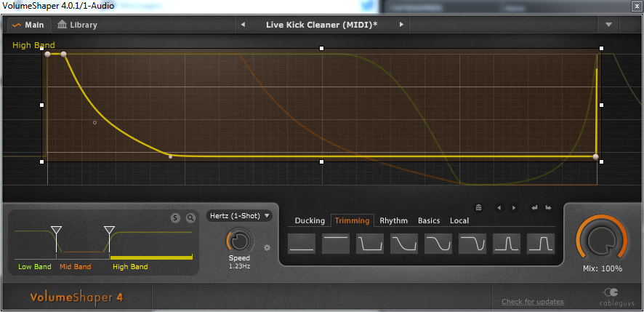Click bottom-right selection box corner handle
The height and width of the screenshot is (312, 644).
[601, 162]
